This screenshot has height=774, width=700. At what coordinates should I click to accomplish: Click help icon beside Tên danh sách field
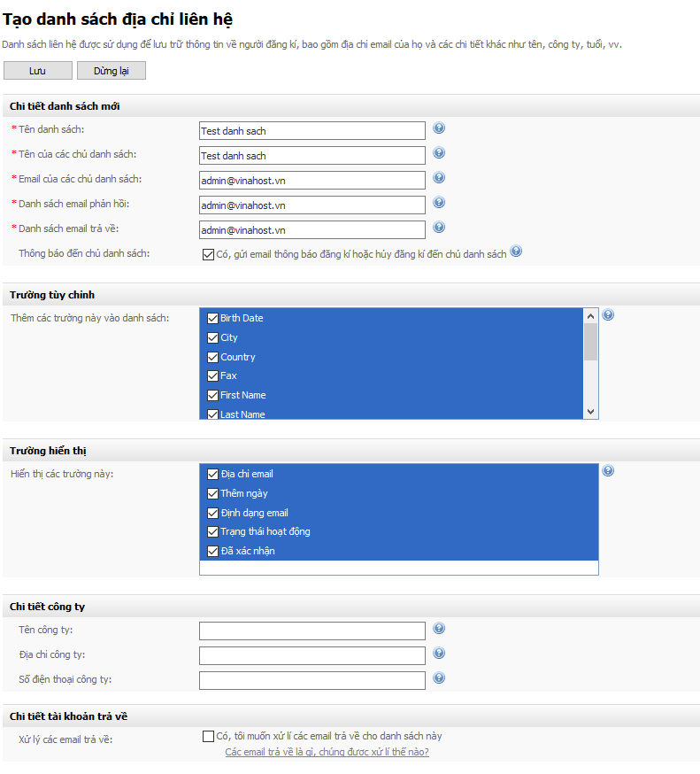439,128
